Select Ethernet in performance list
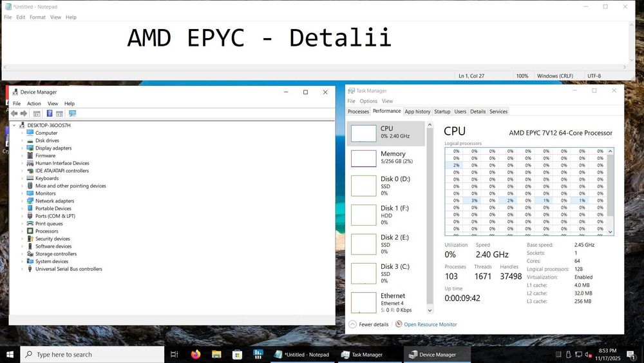Viewport: 644px width, 363px height. [386, 302]
